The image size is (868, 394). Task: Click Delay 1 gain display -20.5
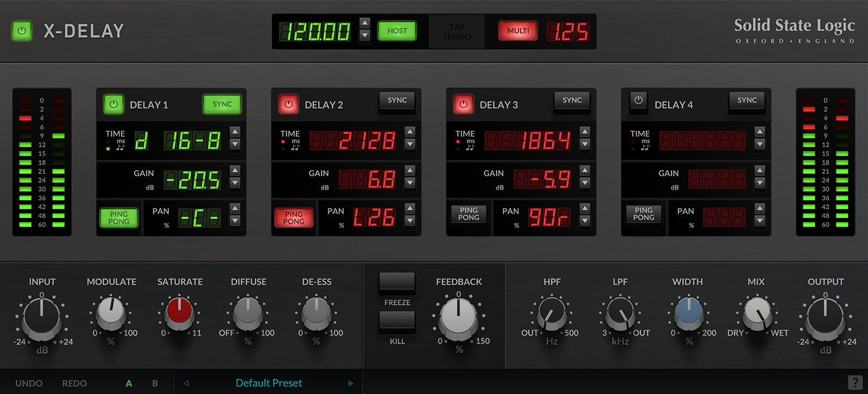coord(193,180)
